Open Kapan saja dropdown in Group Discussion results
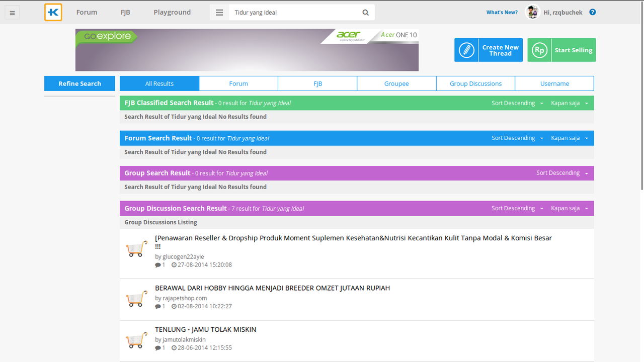The width and height of the screenshot is (644, 362). pyautogui.click(x=570, y=208)
